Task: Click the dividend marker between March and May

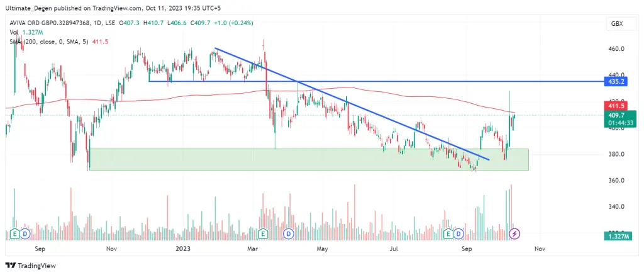Action: tap(289, 234)
